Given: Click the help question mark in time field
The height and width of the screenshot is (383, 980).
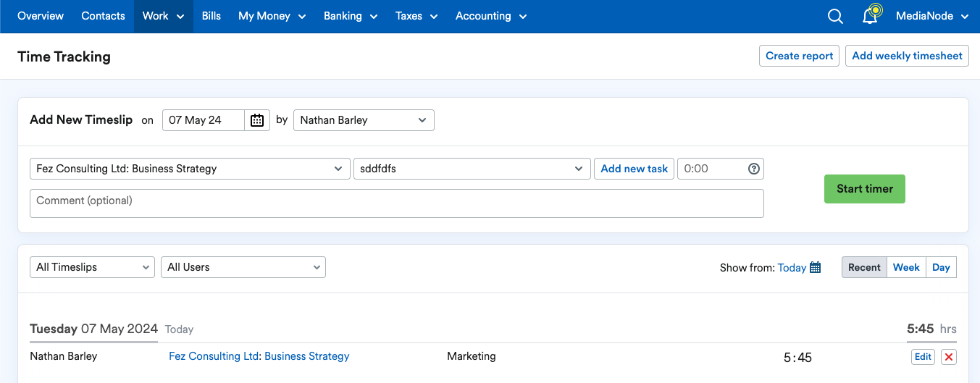Looking at the screenshot, I should coord(754,169).
